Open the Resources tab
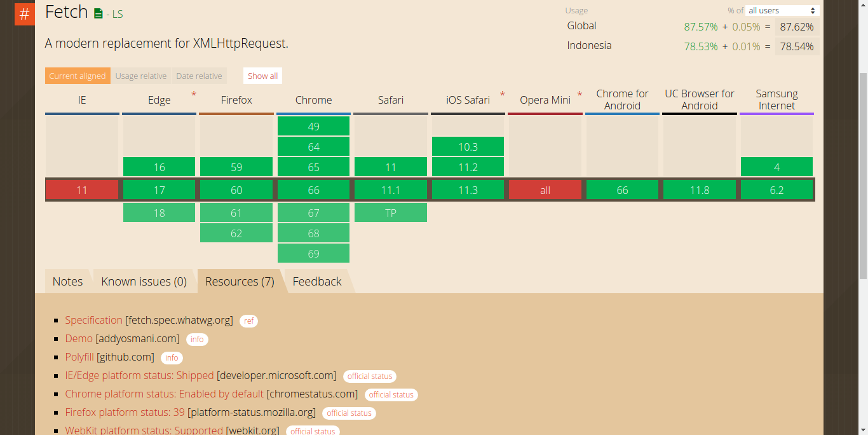Image resolution: width=868 pixels, height=435 pixels. coord(239,281)
